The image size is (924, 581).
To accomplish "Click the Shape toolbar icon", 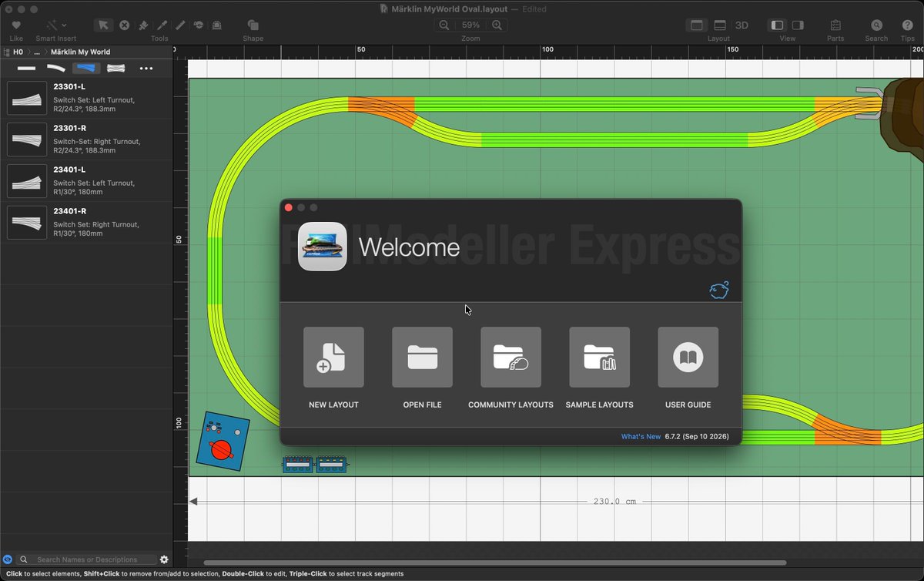I will 253,25.
